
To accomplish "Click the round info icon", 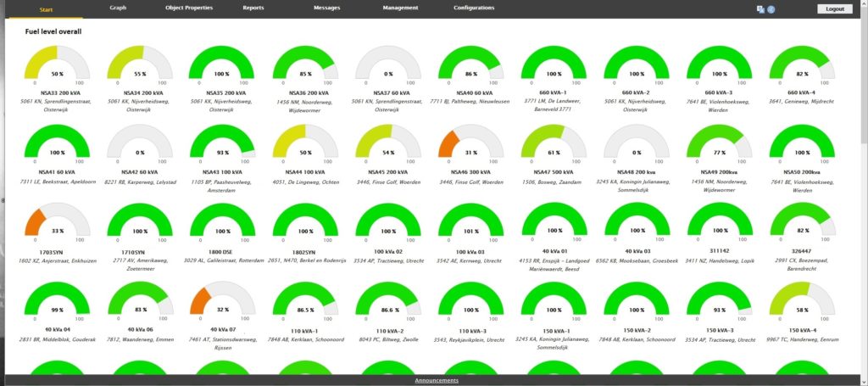I will coord(771,9).
